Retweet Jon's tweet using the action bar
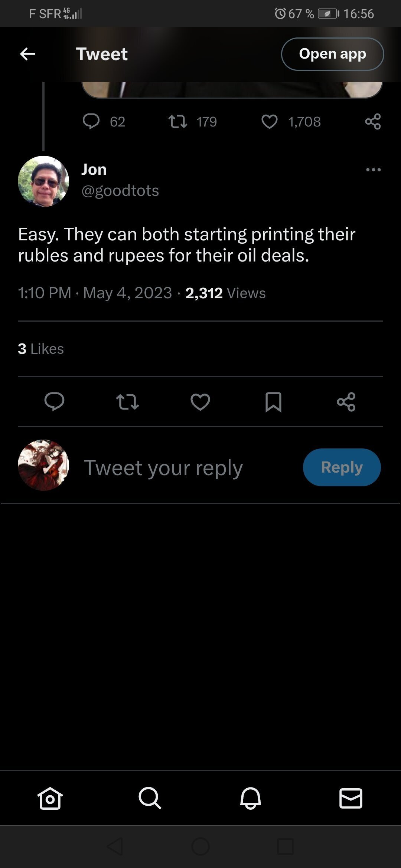 tap(127, 402)
